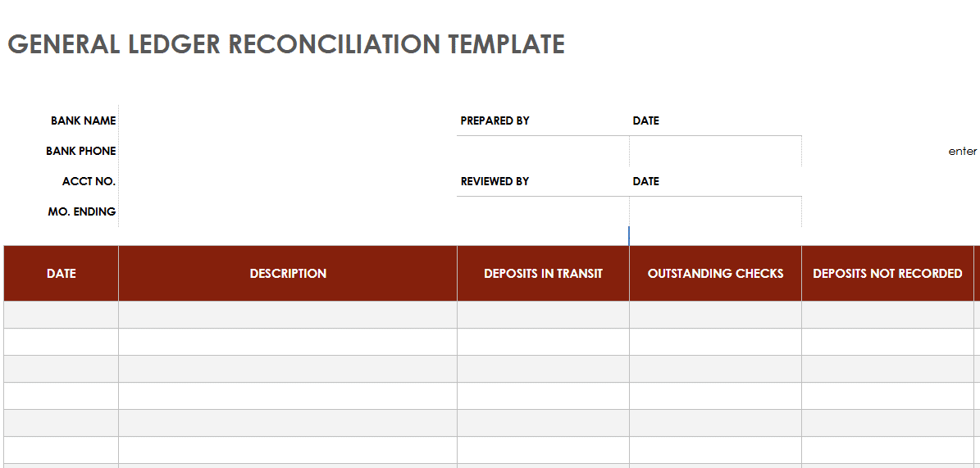Click first row cell under DATE column
This screenshot has height=468, width=980.
point(62,315)
